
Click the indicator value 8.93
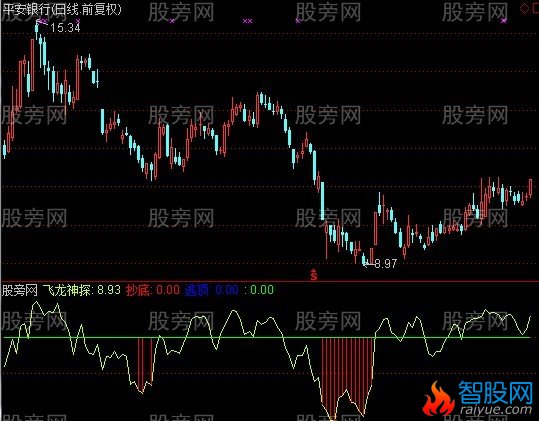coord(109,290)
